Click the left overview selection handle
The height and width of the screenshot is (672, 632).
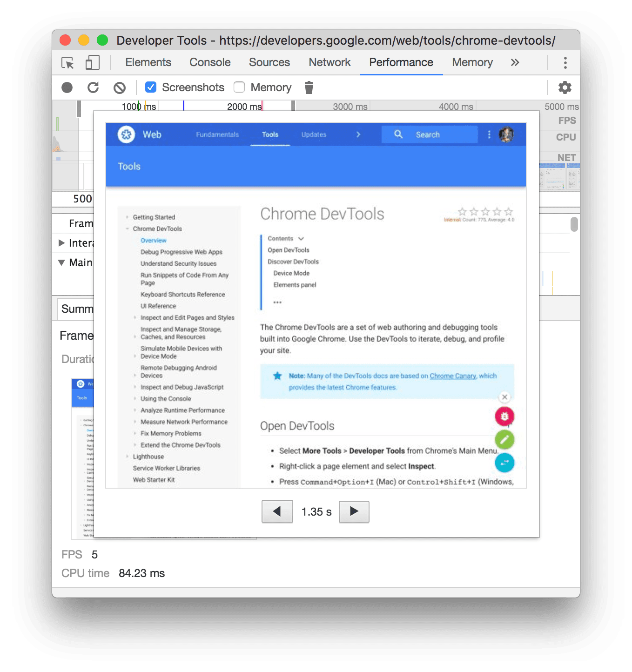pyautogui.click(x=79, y=109)
